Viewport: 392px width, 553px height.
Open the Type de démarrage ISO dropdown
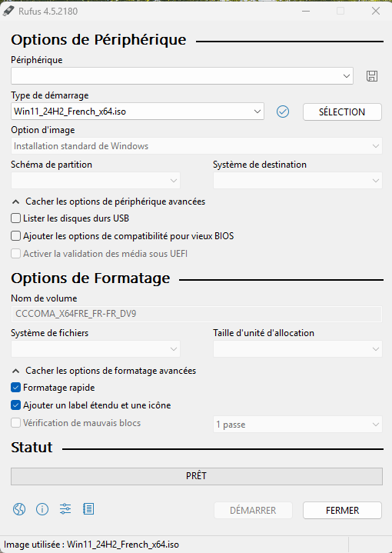[138, 112]
